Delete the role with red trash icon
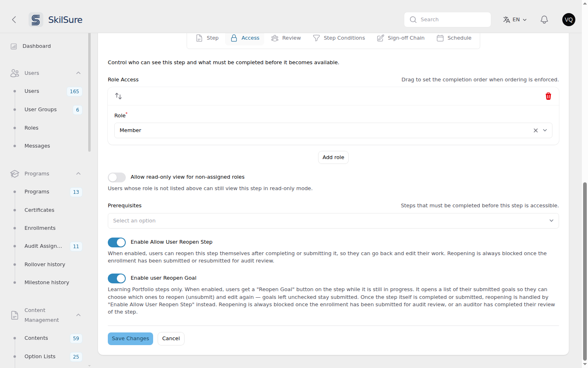 point(548,96)
